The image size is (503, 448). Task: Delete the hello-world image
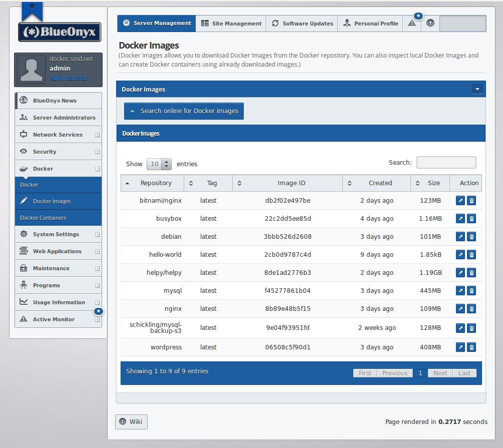point(471,254)
